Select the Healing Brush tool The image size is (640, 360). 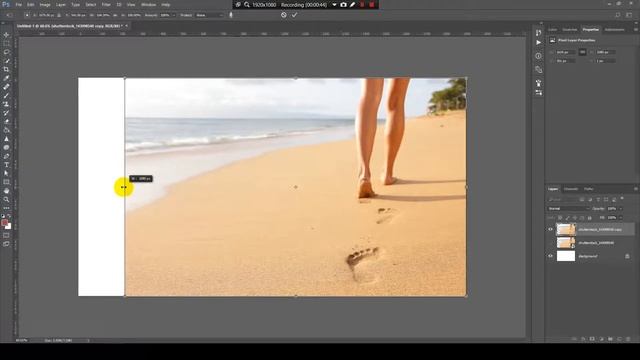point(6,87)
